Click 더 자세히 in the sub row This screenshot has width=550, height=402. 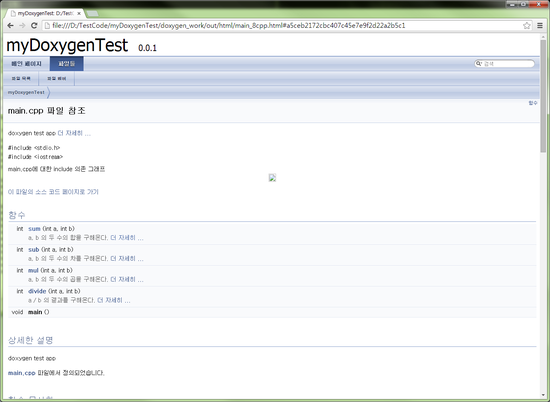(127, 259)
